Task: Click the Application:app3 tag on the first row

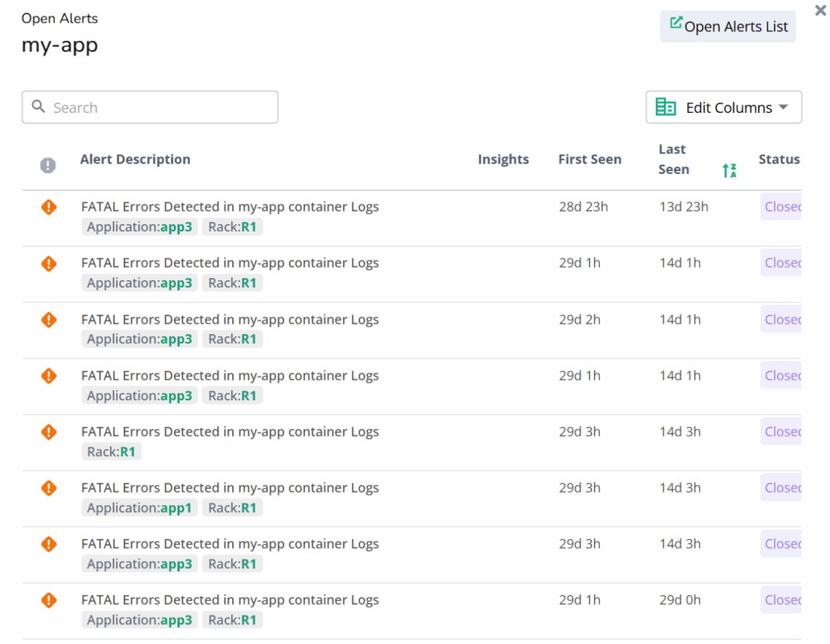Action: (x=139, y=226)
